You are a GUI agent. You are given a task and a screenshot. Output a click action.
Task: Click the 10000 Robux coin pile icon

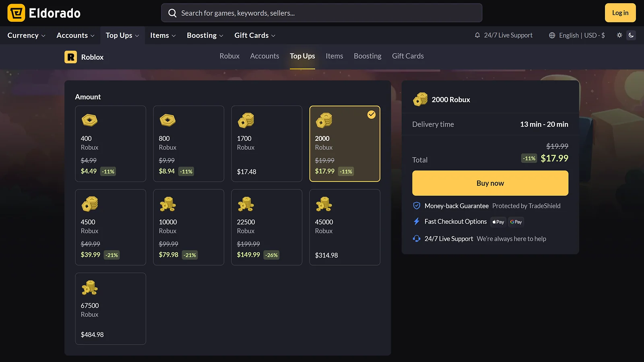click(168, 204)
